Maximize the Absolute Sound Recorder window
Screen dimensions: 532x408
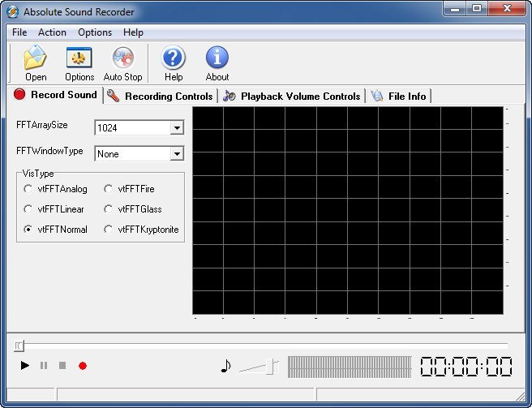[477, 8]
